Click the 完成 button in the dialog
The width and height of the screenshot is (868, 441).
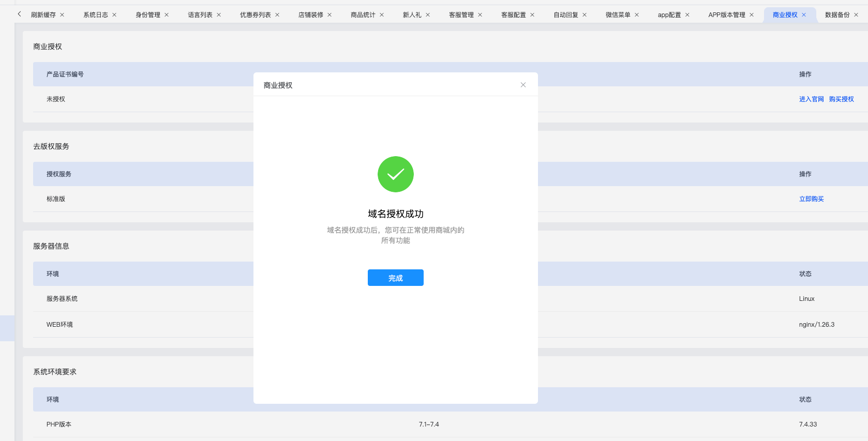point(395,278)
